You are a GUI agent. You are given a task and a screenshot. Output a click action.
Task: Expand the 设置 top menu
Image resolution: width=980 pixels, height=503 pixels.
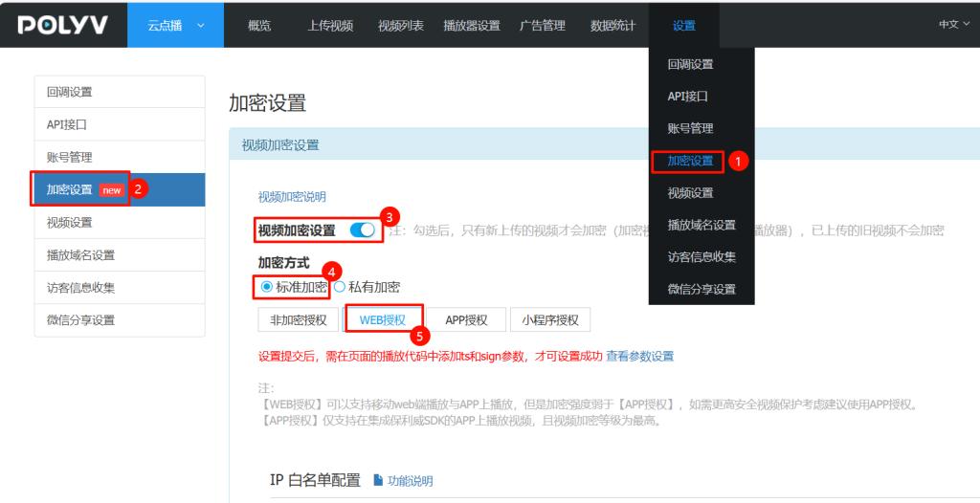683,26
